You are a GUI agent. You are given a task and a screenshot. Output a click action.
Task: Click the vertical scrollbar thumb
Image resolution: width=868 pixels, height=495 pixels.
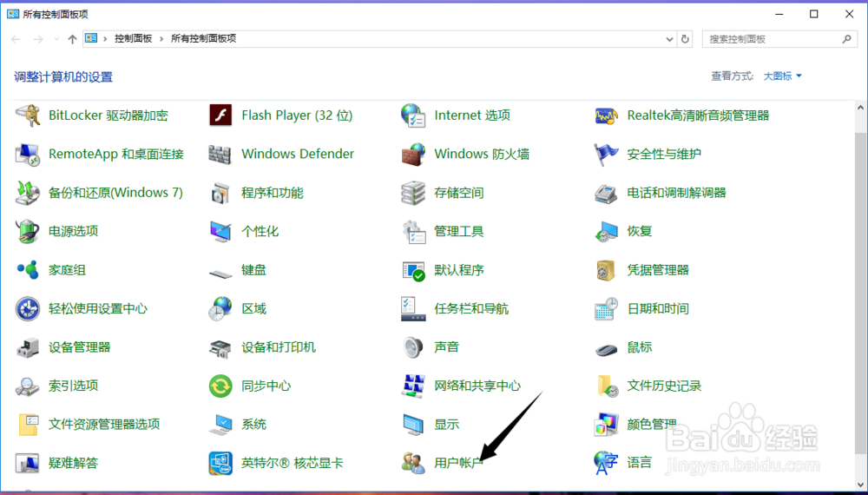(x=861, y=294)
